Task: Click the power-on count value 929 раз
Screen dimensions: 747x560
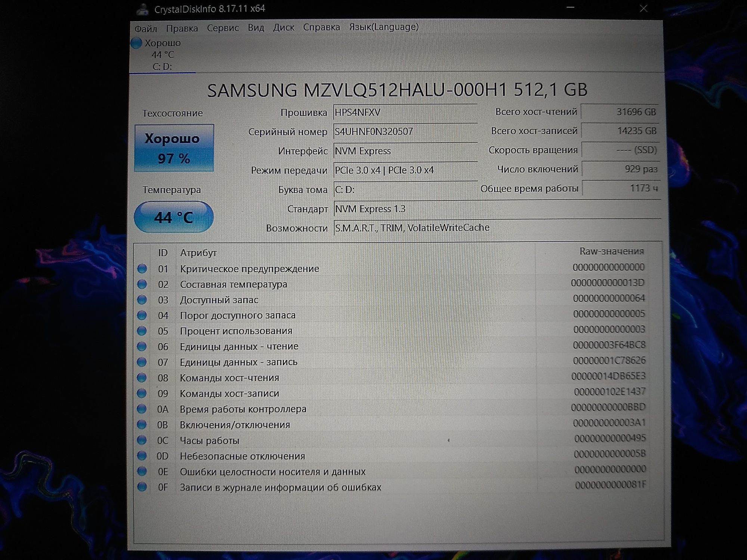Action: click(620, 169)
